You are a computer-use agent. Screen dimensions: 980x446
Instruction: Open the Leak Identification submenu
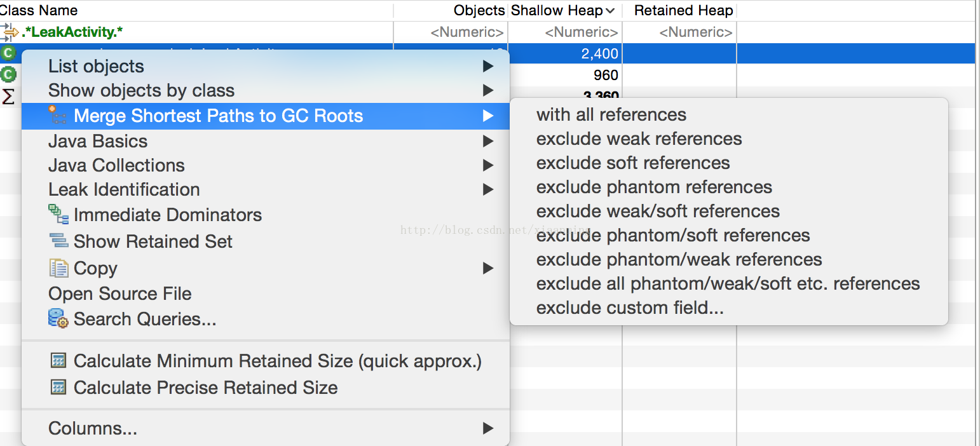124,189
